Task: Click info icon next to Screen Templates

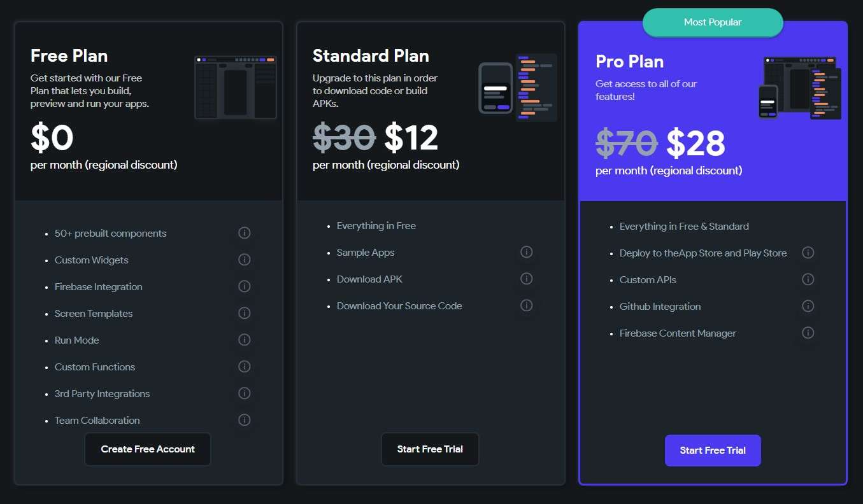Action: (x=244, y=313)
